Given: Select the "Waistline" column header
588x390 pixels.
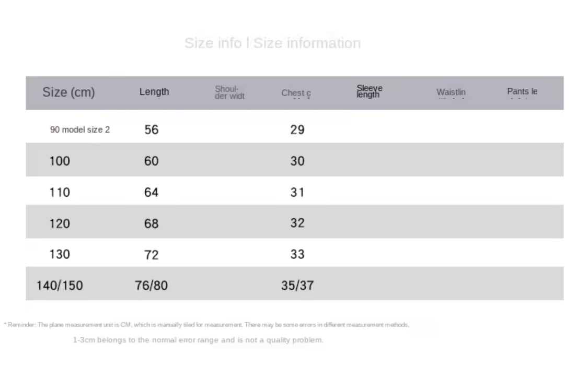Looking at the screenshot, I should tap(451, 92).
